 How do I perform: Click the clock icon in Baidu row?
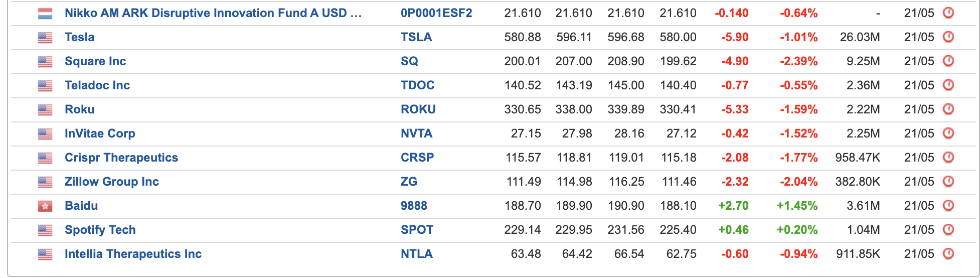coord(948,205)
